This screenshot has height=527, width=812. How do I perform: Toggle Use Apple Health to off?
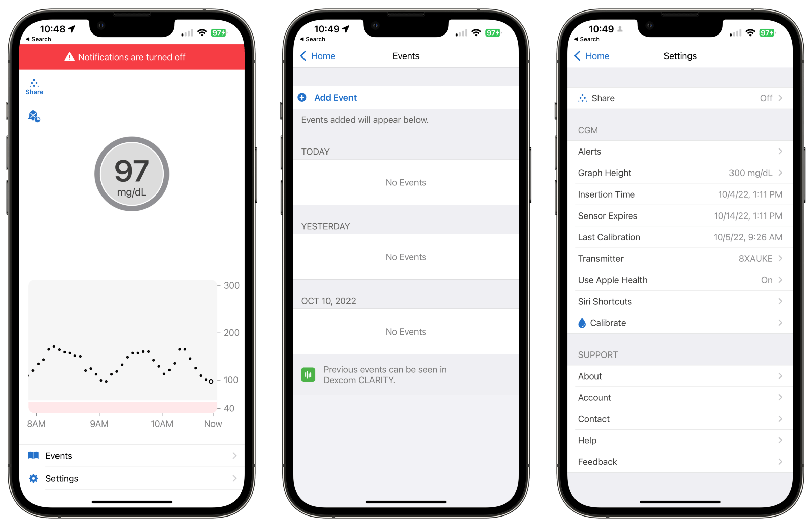pyautogui.click(x=678, y=279)
